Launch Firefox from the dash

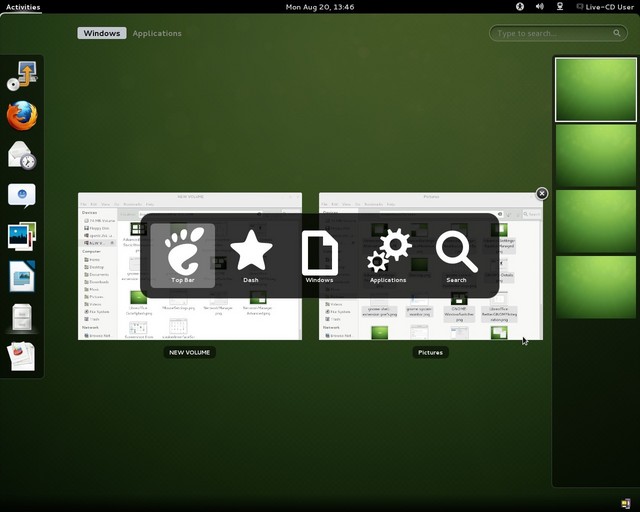click(x=22, y=116)
